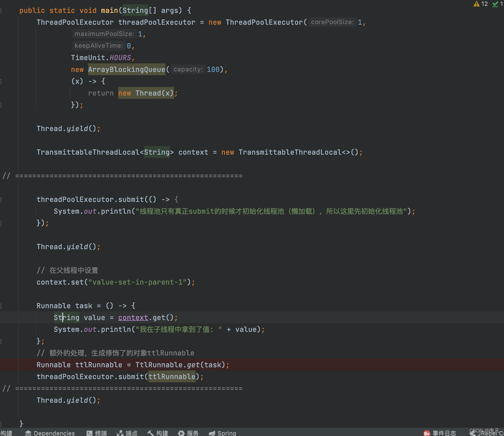This screenshot has width=504, height=436.
Task: Open the Dependencies tool window tab
Action: pos(50,433)
